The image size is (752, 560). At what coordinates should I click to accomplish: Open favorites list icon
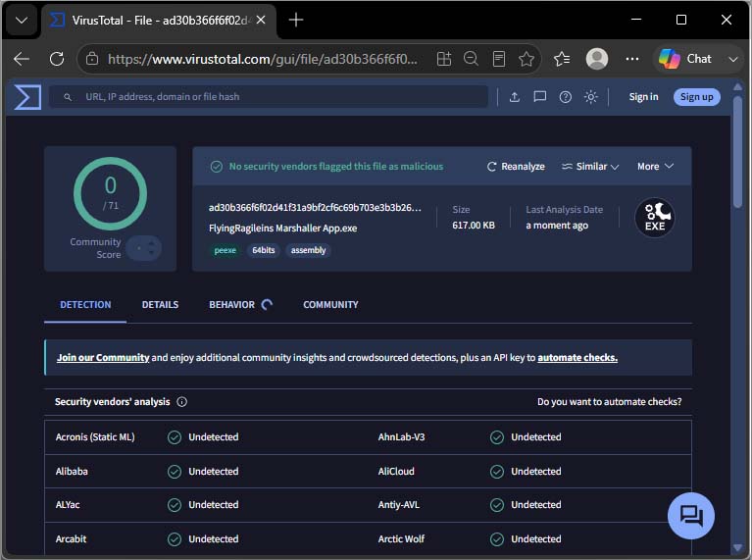[x=562, y=59]
